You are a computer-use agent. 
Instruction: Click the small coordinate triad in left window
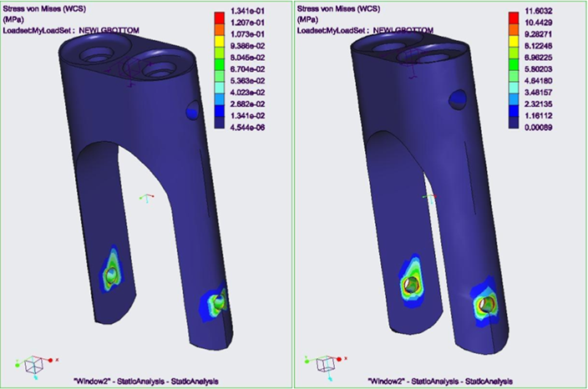click(x=146, y=198)
